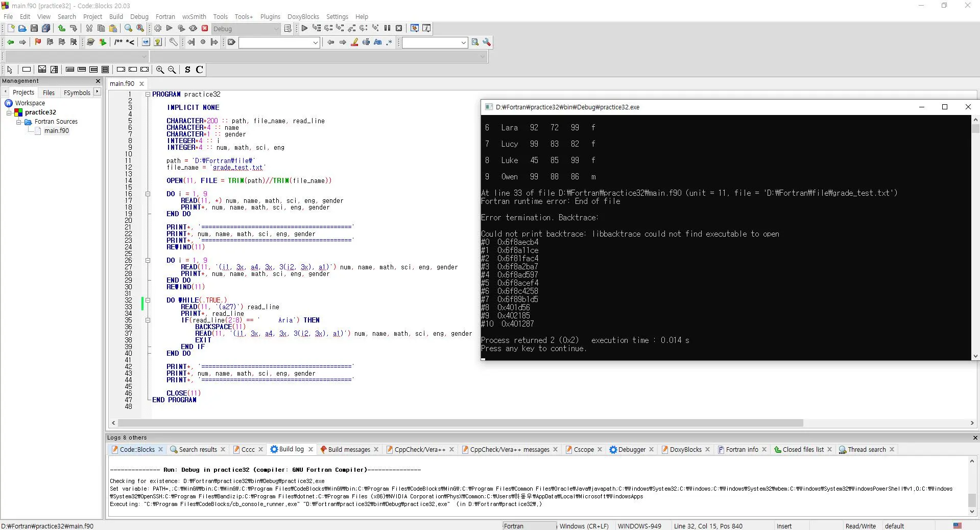Expand the Fortran Sources tree node
Viewport: 980px width, 530px height.
[x=19, y=122]
